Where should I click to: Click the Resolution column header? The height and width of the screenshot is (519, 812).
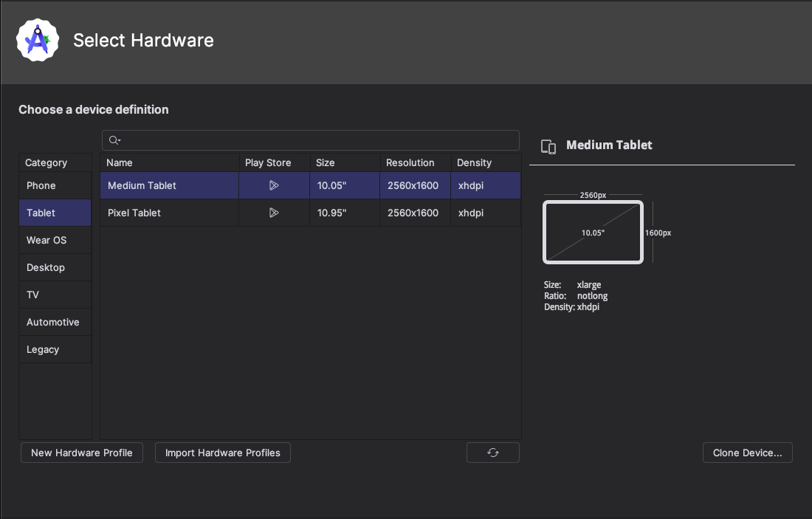point(409,162)
